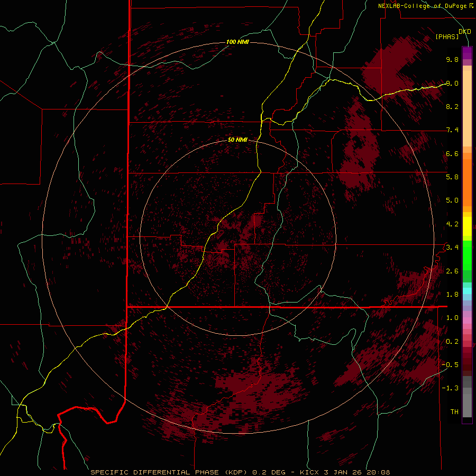Screen dimensions: 476x476
Task: Click the 100 NMI range ring label
Action: (x=237, y=42)
